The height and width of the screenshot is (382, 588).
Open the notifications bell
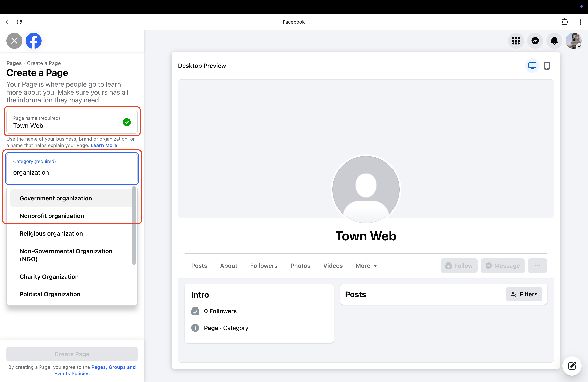click(x=554, y=41)
